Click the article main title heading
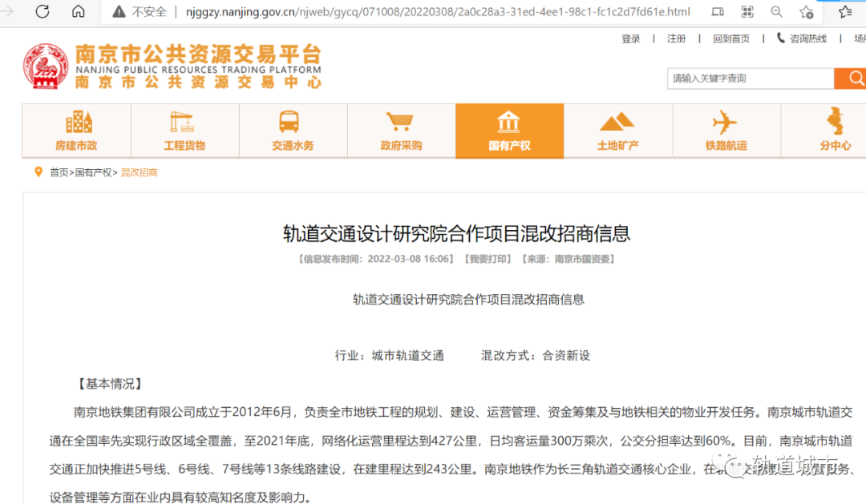This screenshot has width=866, height=504. click(457, 233)
